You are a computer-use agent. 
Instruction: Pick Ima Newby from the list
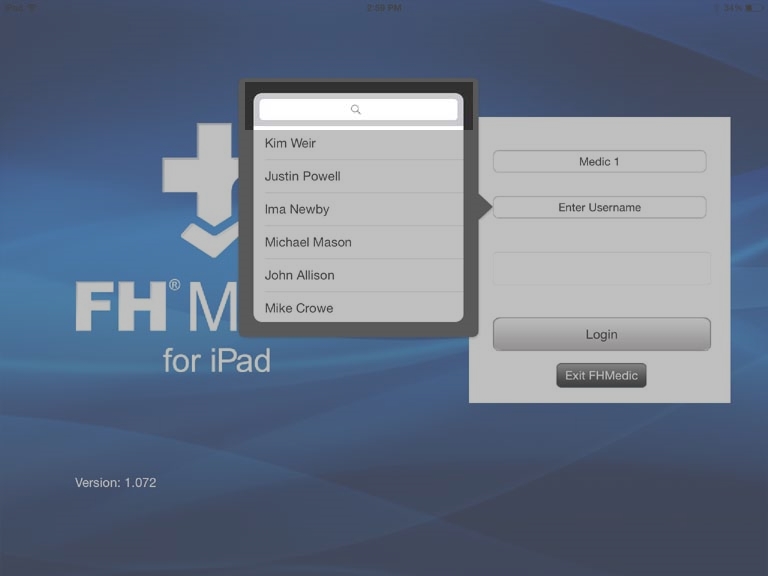coord(358,209)
